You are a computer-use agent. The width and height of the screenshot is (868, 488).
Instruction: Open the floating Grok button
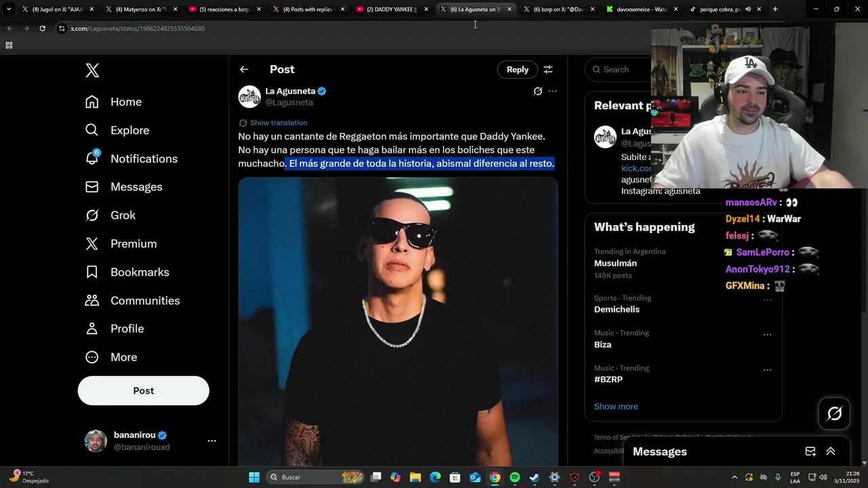[x=835, y=413]
